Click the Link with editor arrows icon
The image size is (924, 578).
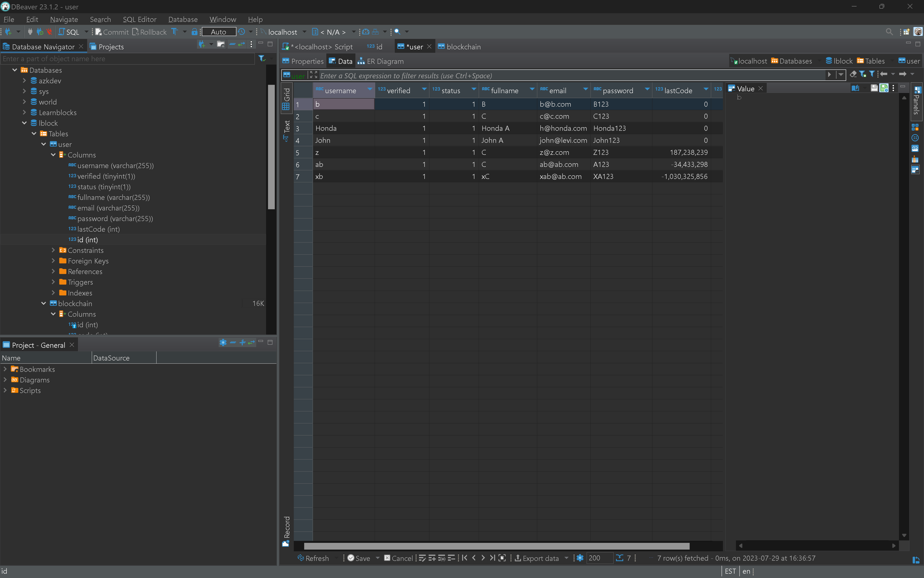(241, 45)
